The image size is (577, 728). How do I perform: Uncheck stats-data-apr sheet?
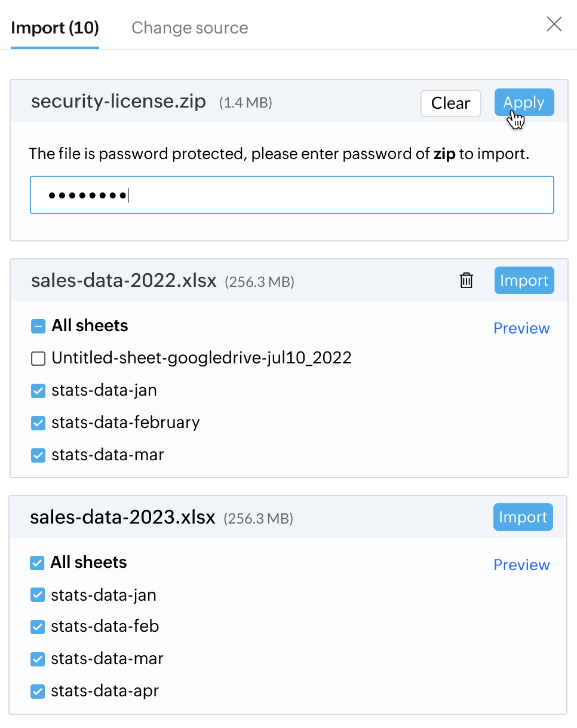pos(37,692)
